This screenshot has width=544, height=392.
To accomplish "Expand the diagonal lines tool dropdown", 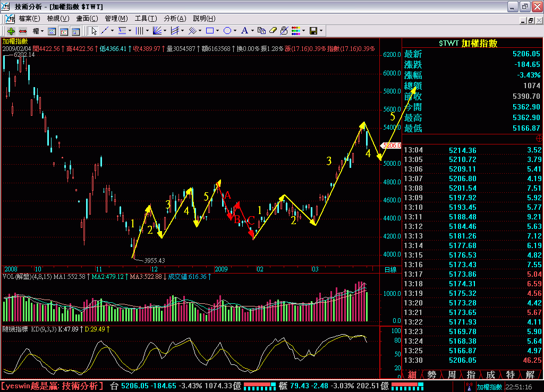I will 200,31.
